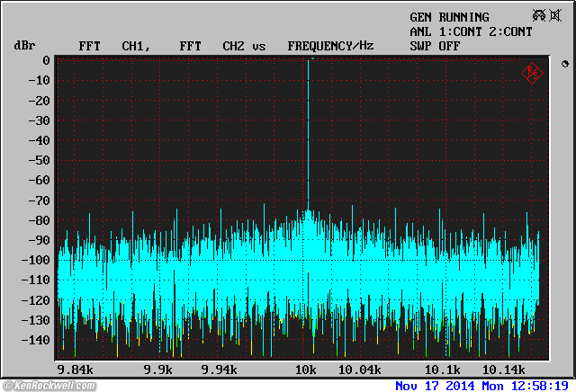This screenshot has width=576, height=392.
Task: Click the red Rohde & Schwarz diamond logo
Action: (x=531, y=73)
